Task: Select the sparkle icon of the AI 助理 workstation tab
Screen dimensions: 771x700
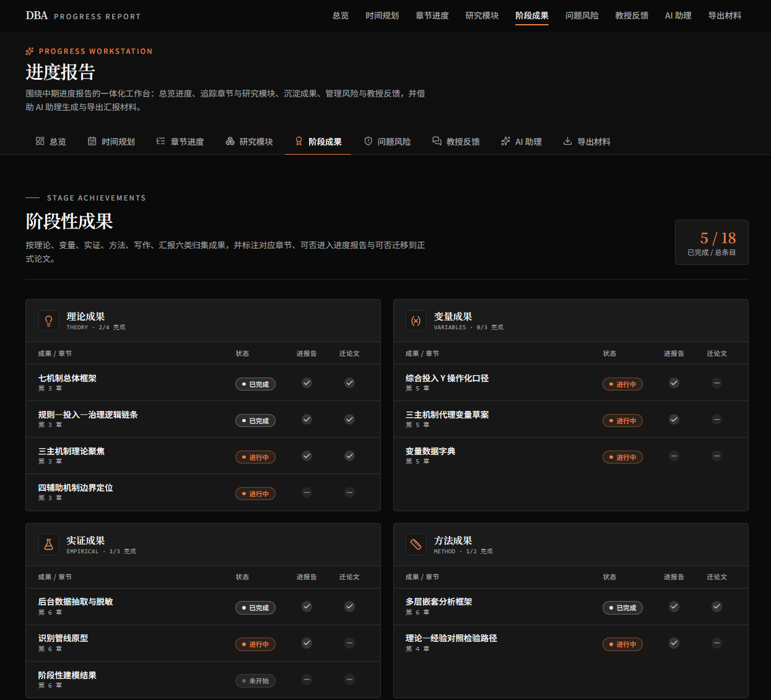Action: pos(505,141)
